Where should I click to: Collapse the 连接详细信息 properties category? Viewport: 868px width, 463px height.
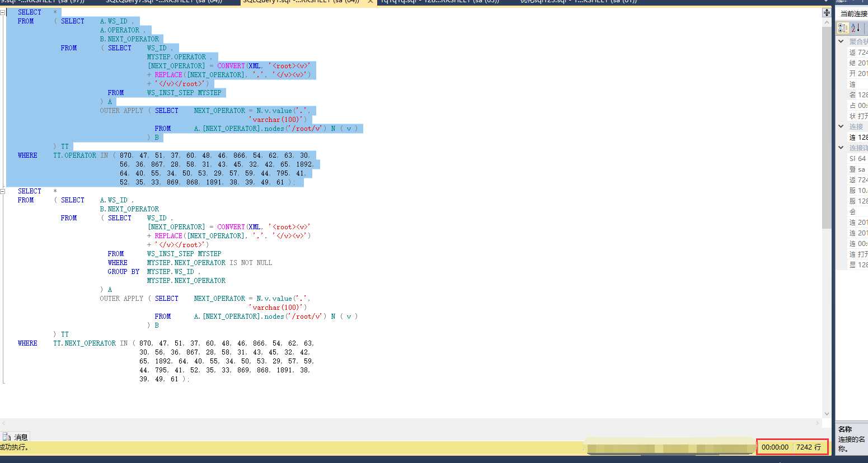pyautogui.click(x=841, y=148)
